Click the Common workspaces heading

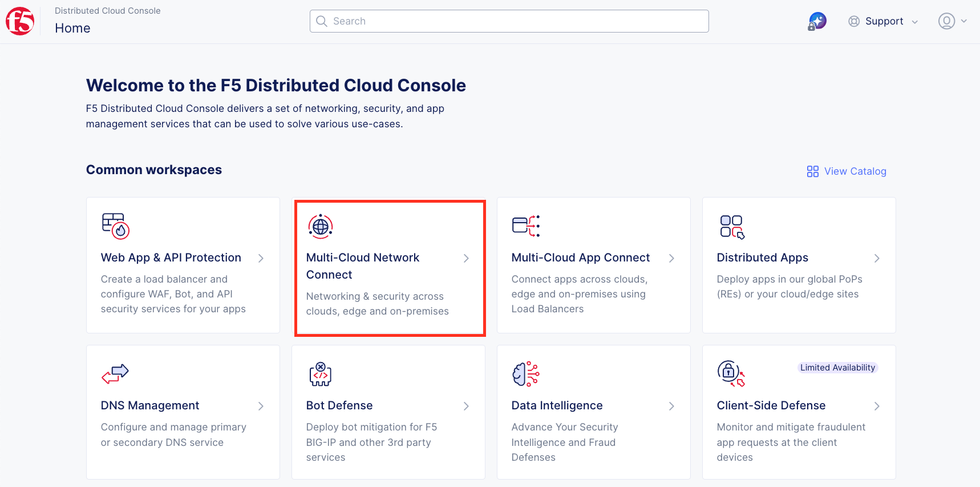point(154,170)
